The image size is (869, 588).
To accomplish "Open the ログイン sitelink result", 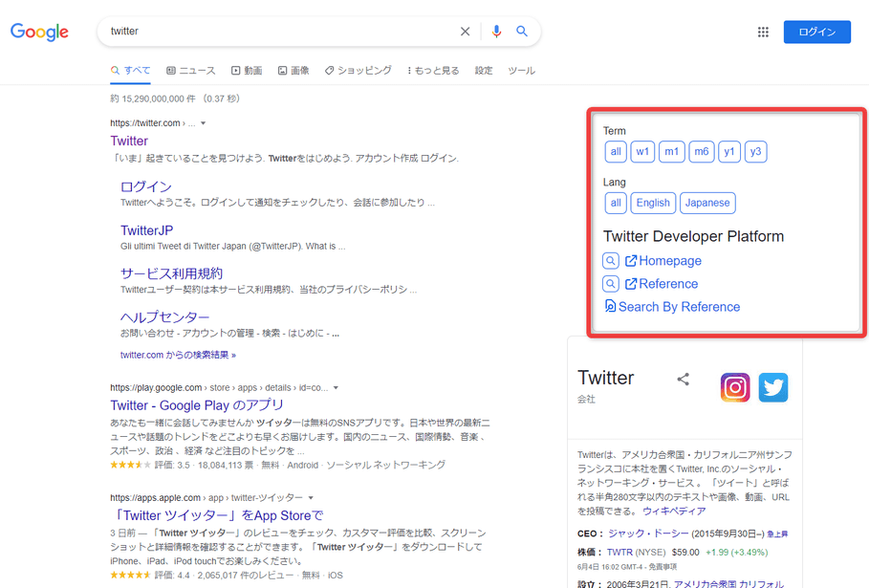I will [146, 186].
